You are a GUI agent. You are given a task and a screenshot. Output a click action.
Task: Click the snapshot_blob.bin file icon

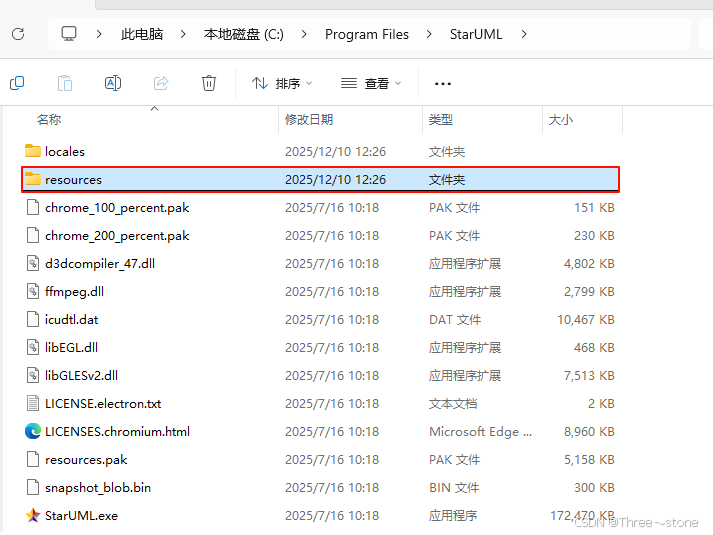pos(33,488)
